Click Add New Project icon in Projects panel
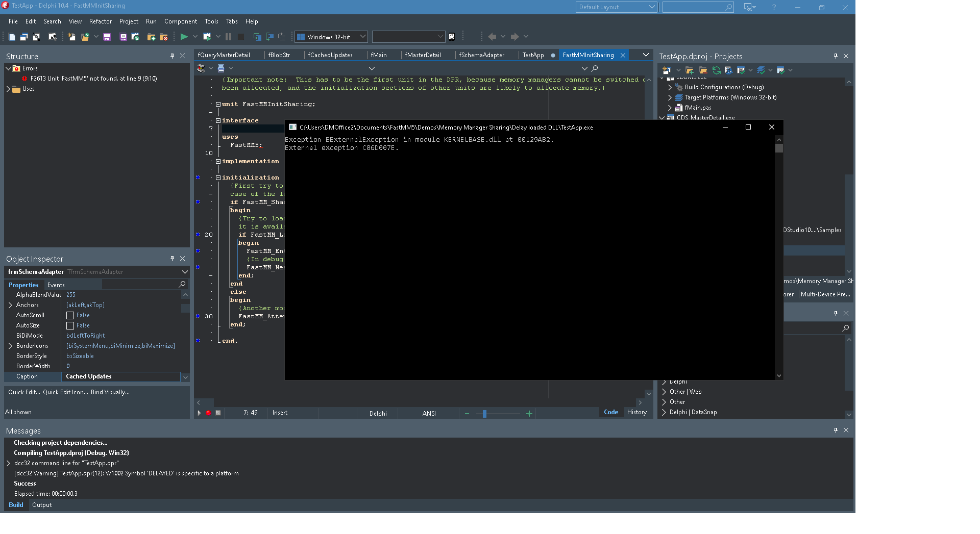The width and height of the screenshot is (980, 534). pos(667,70)
